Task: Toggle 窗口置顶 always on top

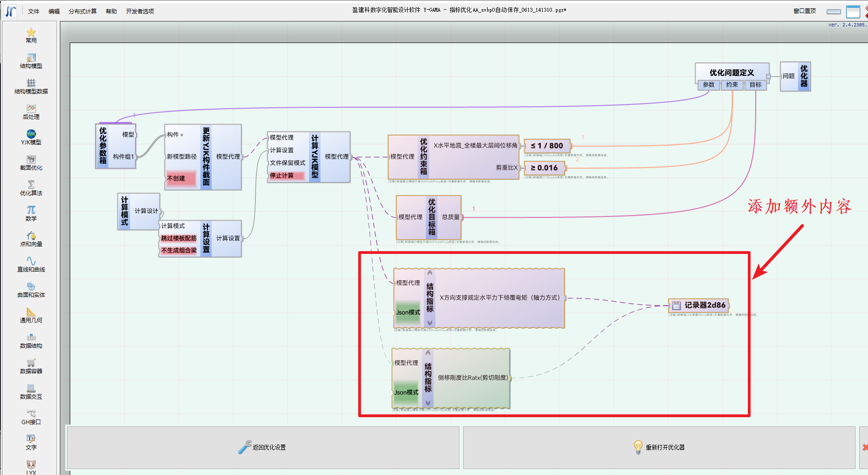Action: click(805, 11)
